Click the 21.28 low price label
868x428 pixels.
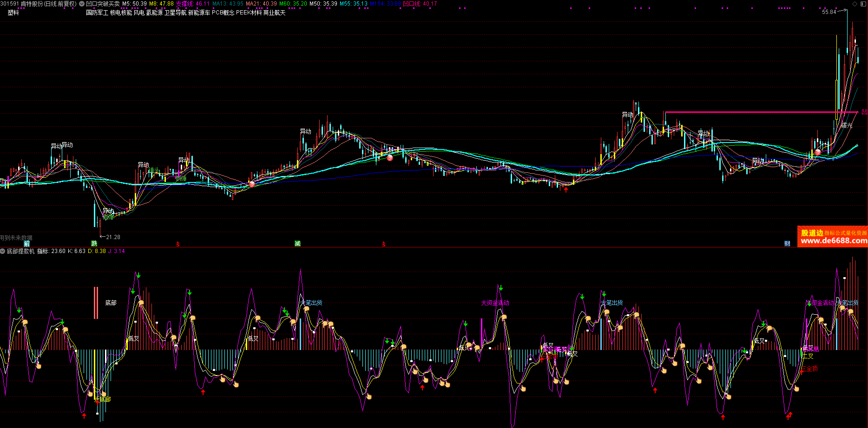(x=113, y=237)
